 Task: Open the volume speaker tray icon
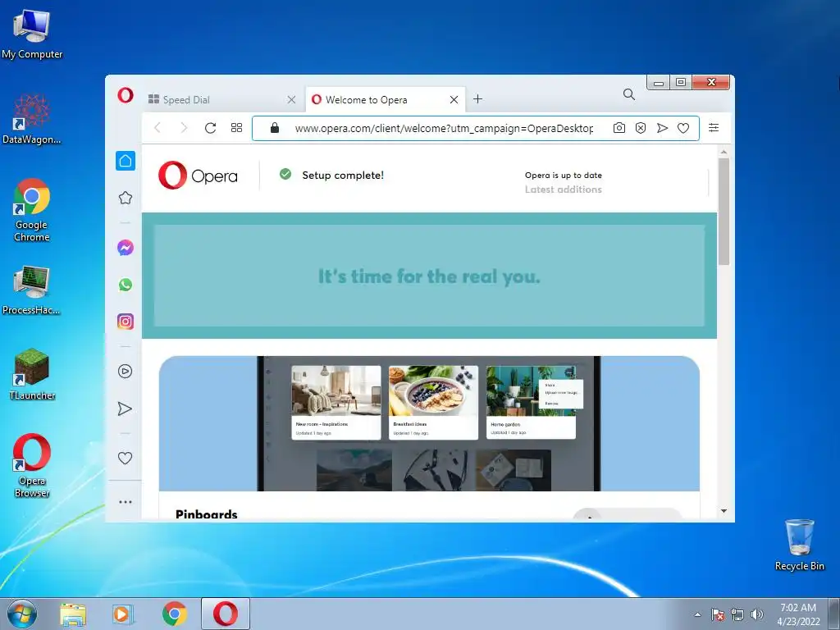coord(756,614)
